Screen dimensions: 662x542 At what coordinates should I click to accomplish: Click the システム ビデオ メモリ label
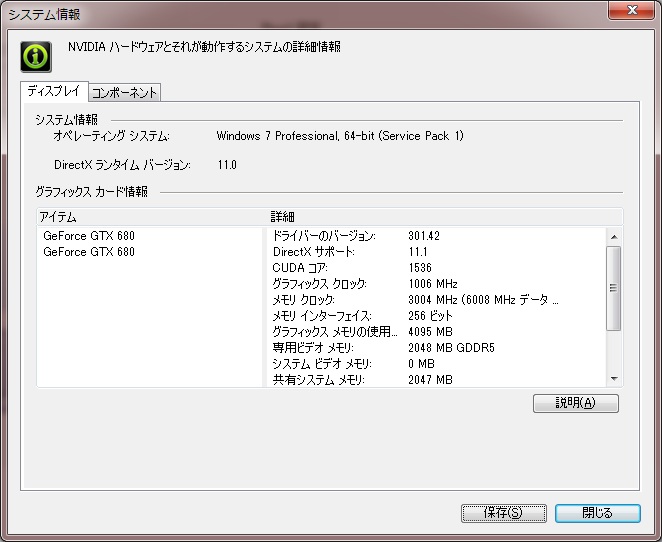point(322,364)
